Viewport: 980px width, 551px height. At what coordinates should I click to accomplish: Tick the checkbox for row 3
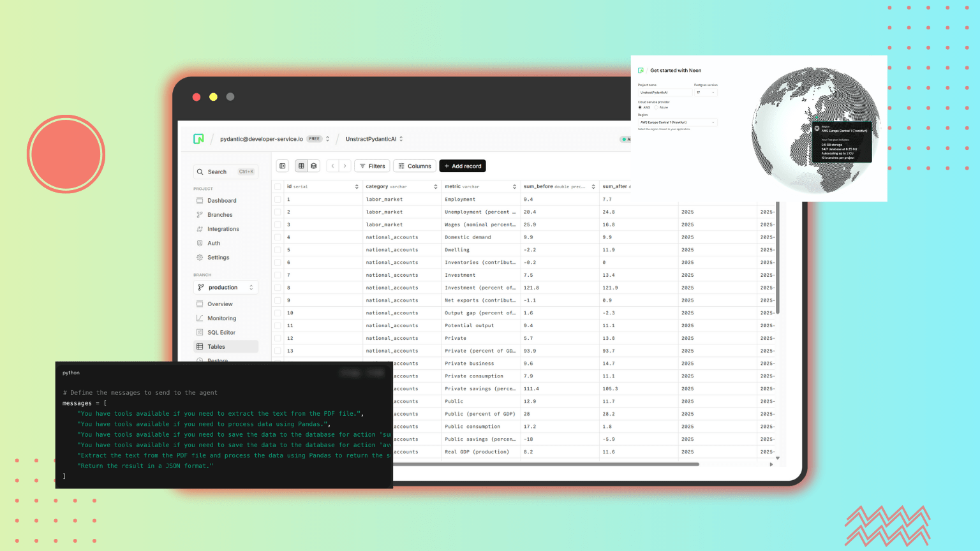(x=278, y=224)
